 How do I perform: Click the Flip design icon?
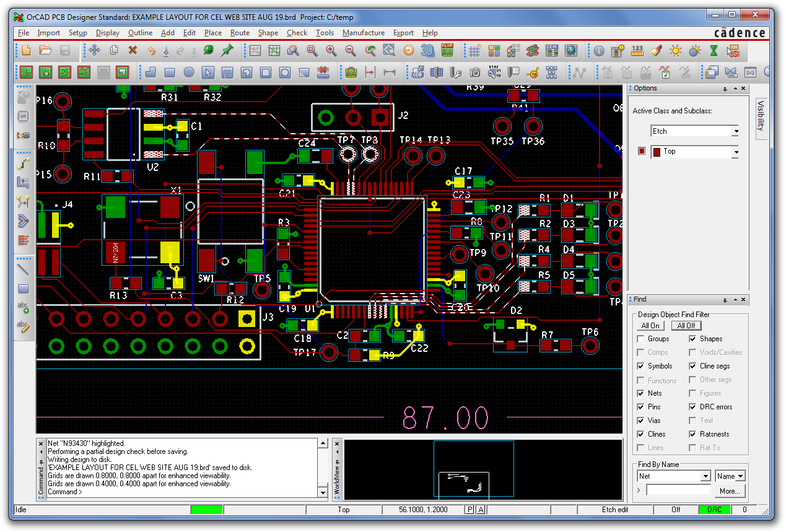point(447,50)
